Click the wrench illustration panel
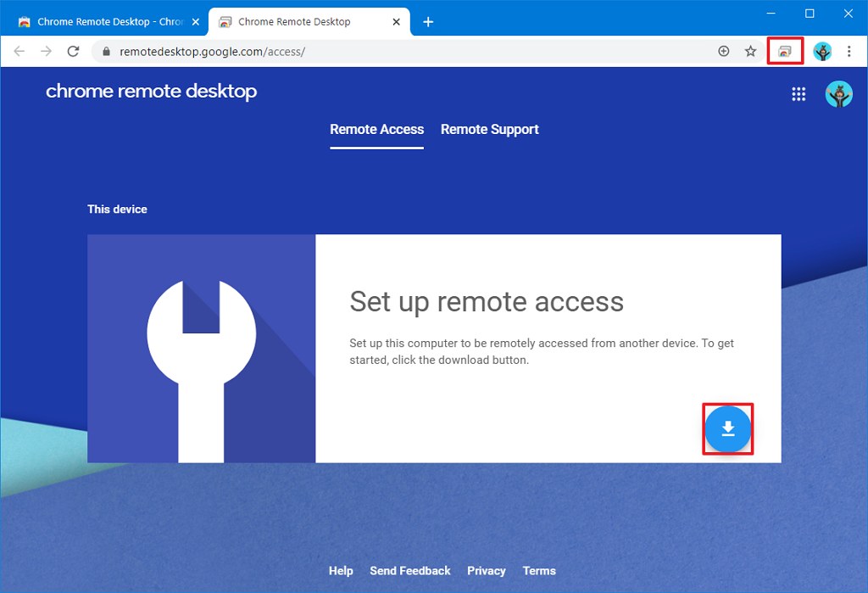The image size is (868, 593). pyautogui.click(x=202, y=349)
